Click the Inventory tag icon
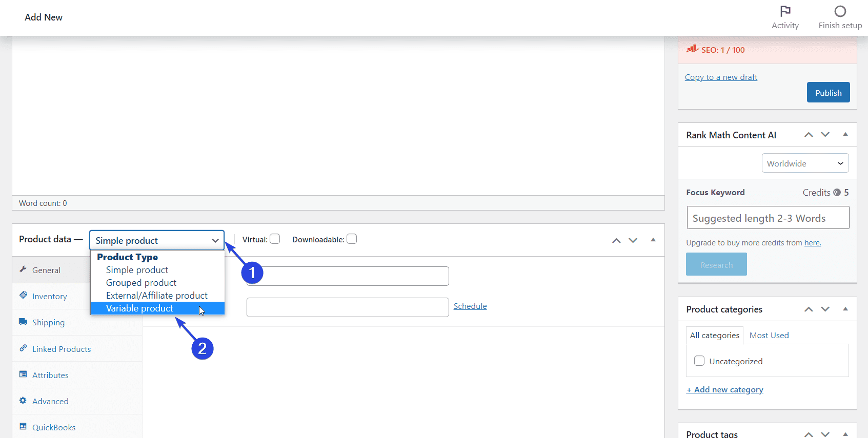This screenshot has width=868, height=438. click(23, 296)
